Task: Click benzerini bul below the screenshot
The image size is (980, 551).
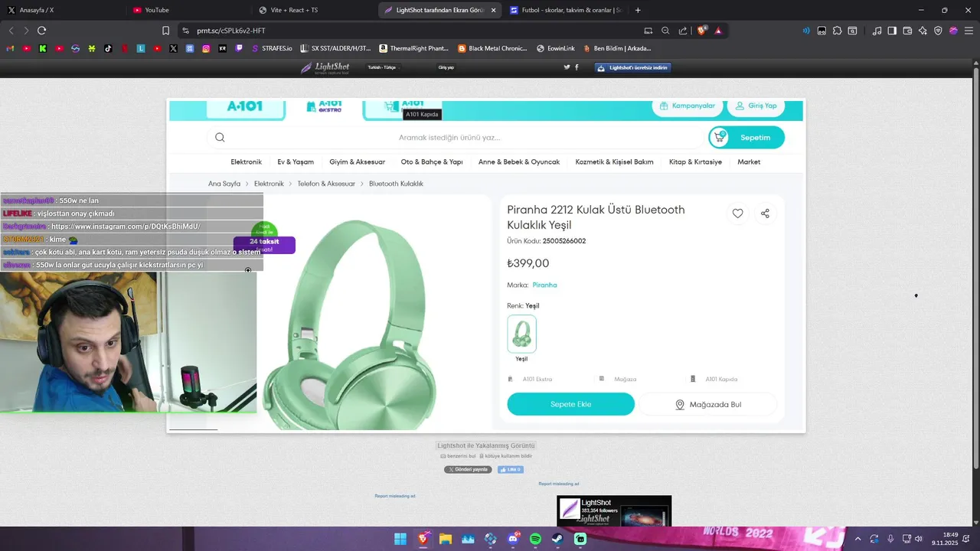Action: 458,456
